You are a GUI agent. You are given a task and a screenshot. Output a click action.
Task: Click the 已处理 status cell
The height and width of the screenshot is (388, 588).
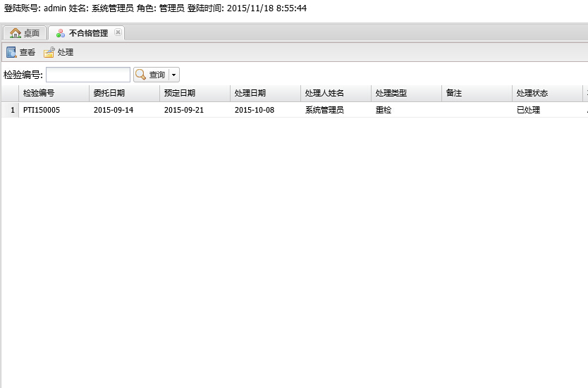point(528,110)
